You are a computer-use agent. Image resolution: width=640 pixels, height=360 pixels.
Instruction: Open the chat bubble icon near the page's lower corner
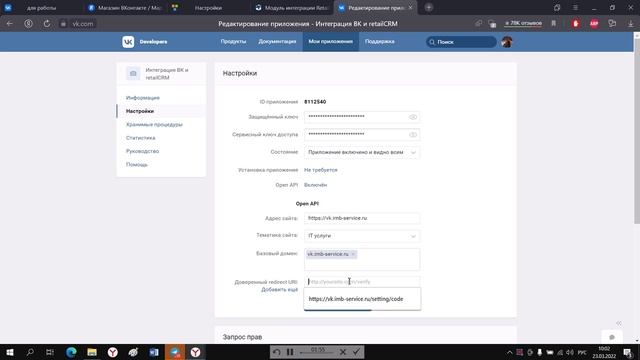click(x=611, y=337)
